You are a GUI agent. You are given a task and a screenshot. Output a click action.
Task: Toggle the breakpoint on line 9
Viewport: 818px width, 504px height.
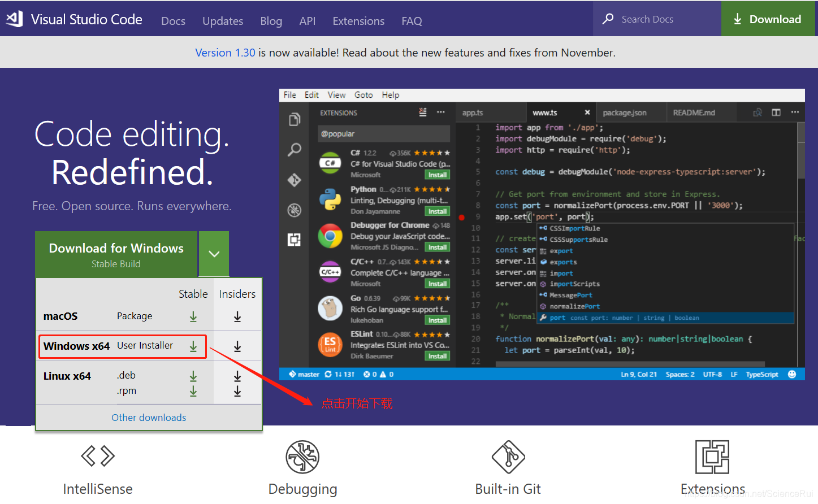click(x=462, y=217)
